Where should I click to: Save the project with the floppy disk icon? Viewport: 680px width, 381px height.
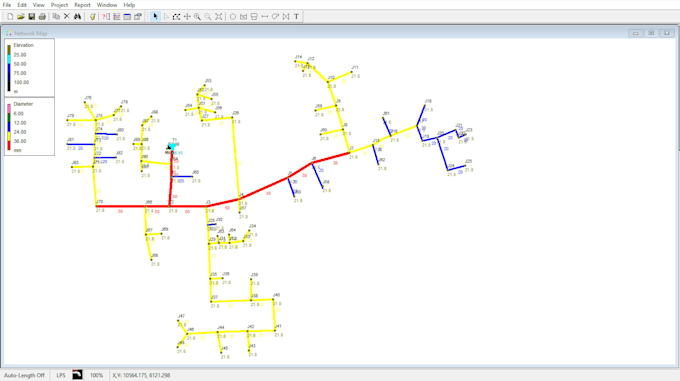pyautogui.click(x=31, y=16)
